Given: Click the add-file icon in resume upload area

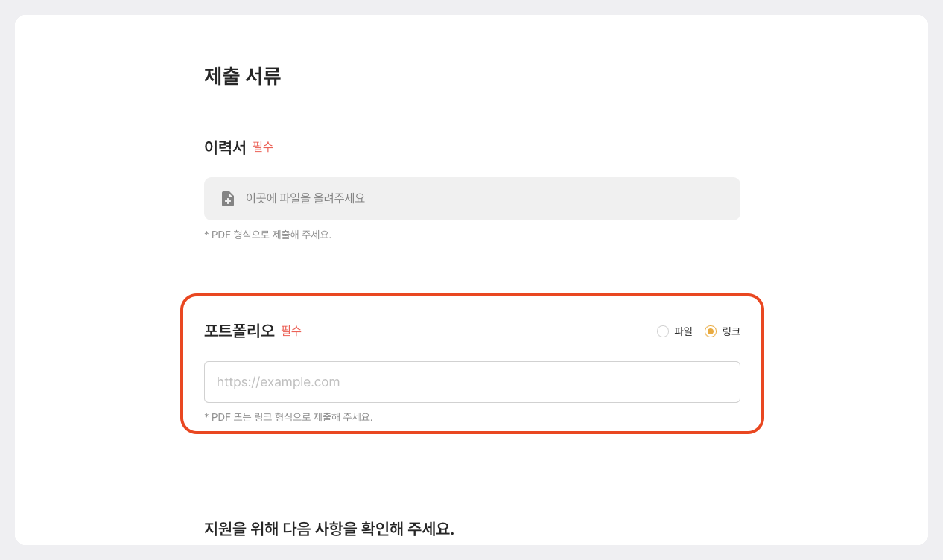Looking at the screenshot, I should pos(228,199).
